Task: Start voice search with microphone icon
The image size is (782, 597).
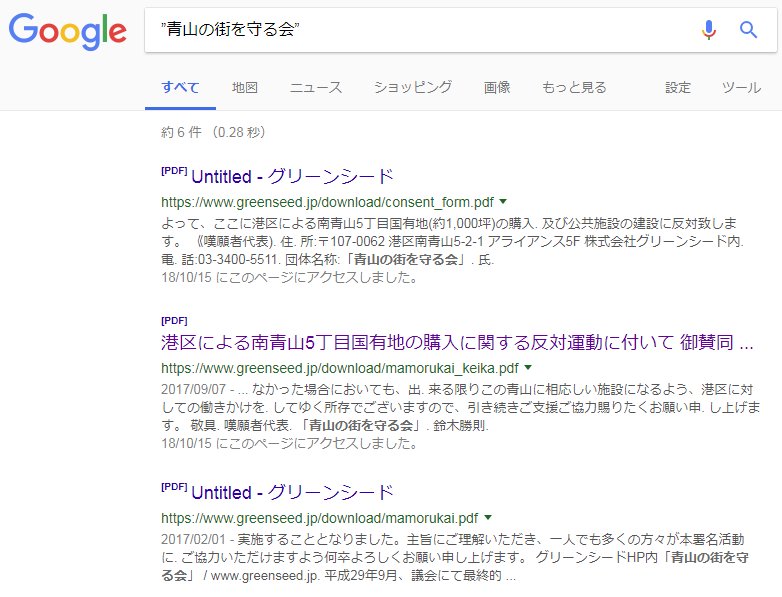Action: point(708,29)
